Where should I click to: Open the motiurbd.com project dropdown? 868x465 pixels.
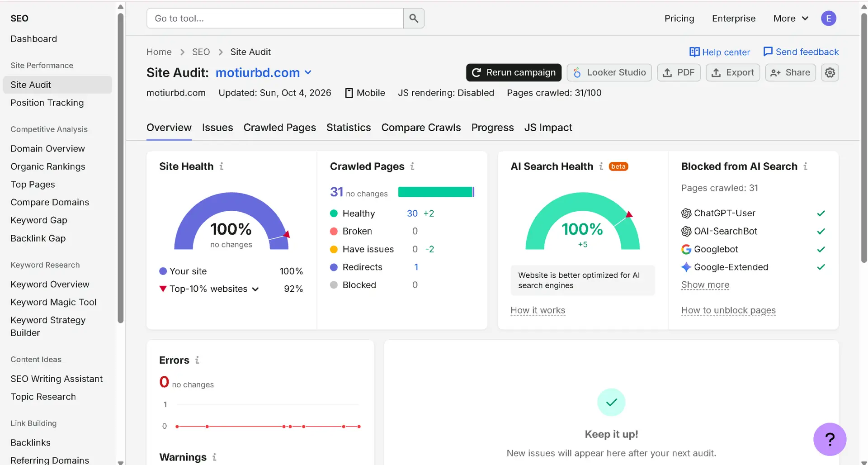click(x=264, y=72)
